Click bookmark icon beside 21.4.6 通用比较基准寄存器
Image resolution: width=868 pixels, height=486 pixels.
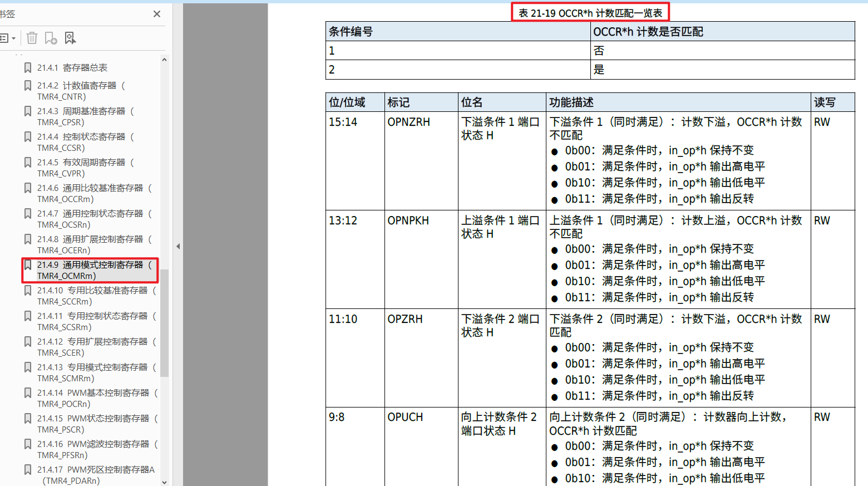tap(28, 188)
